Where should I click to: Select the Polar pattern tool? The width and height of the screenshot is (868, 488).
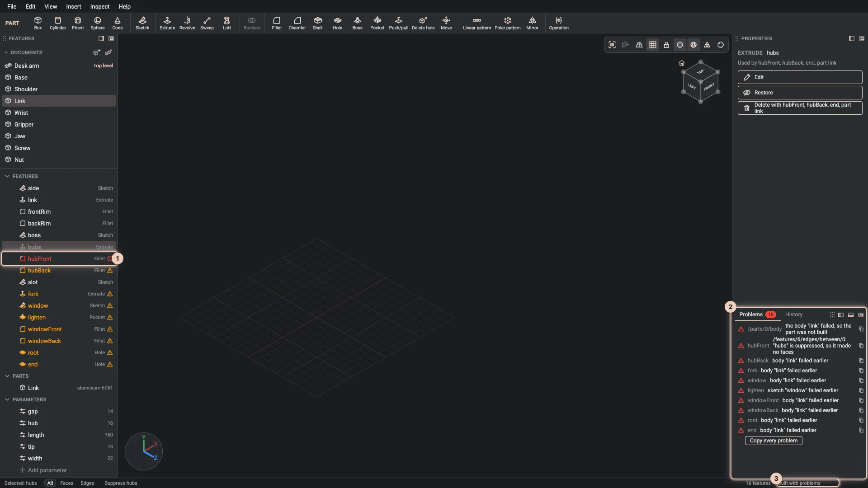508,23
